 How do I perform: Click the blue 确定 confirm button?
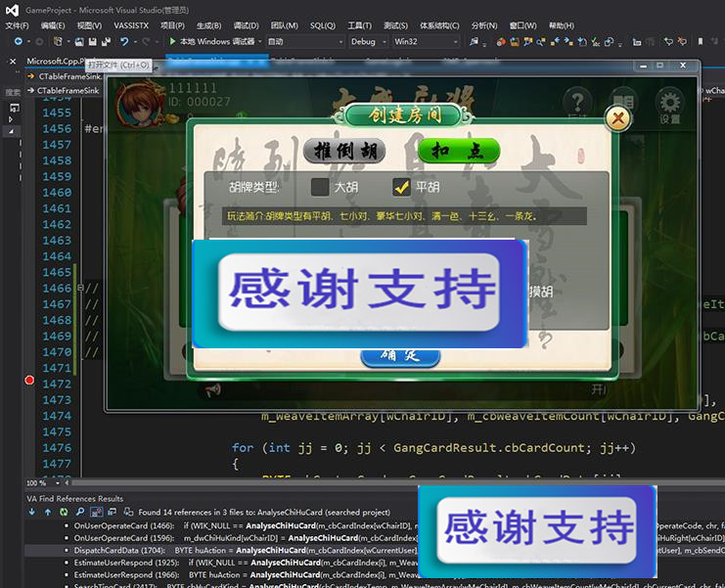[x=400, y=357]
